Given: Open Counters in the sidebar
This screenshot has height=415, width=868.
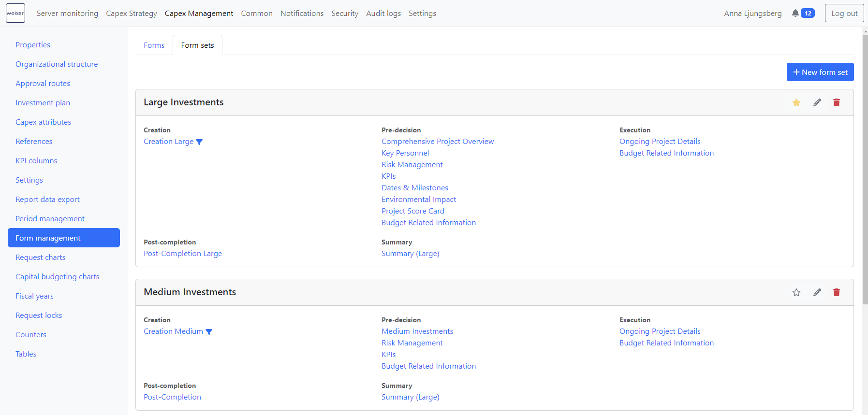Looking at the screenshot, I should [x=31, y=334].
